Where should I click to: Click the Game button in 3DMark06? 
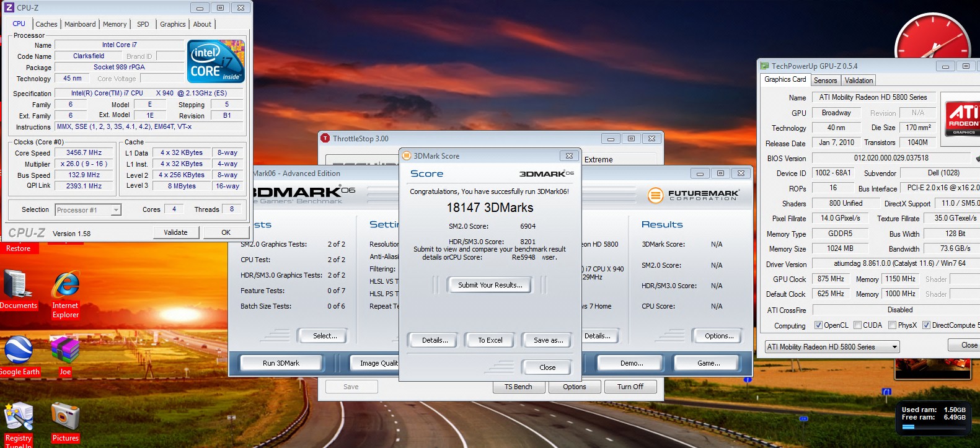click(x=709, y=363)
